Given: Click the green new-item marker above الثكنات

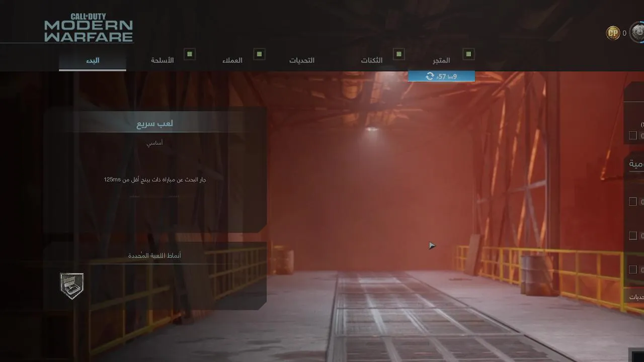Looking at the screenshot, I should [x=399, y=54].
